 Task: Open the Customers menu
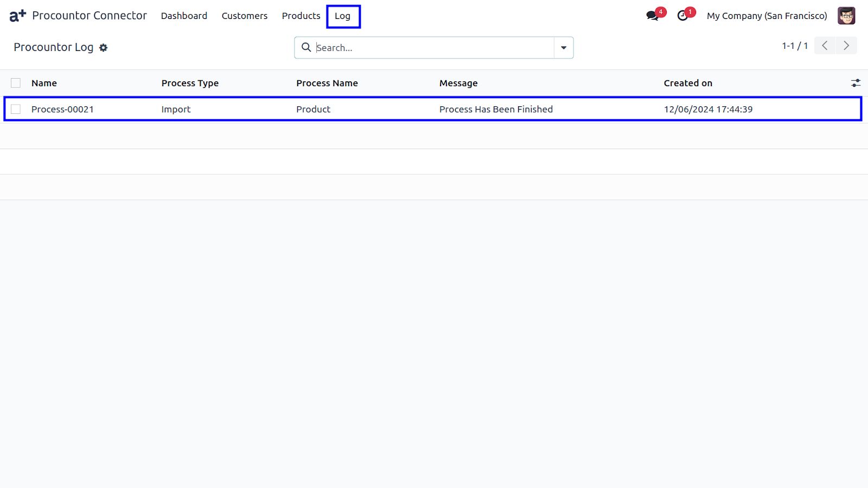(245, 16)
